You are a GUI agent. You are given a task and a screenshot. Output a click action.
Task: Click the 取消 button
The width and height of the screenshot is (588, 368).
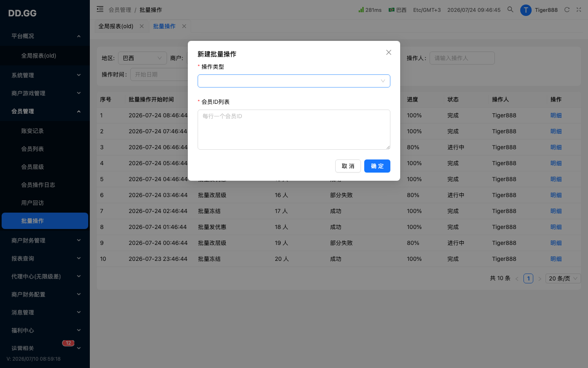point(348,166)
